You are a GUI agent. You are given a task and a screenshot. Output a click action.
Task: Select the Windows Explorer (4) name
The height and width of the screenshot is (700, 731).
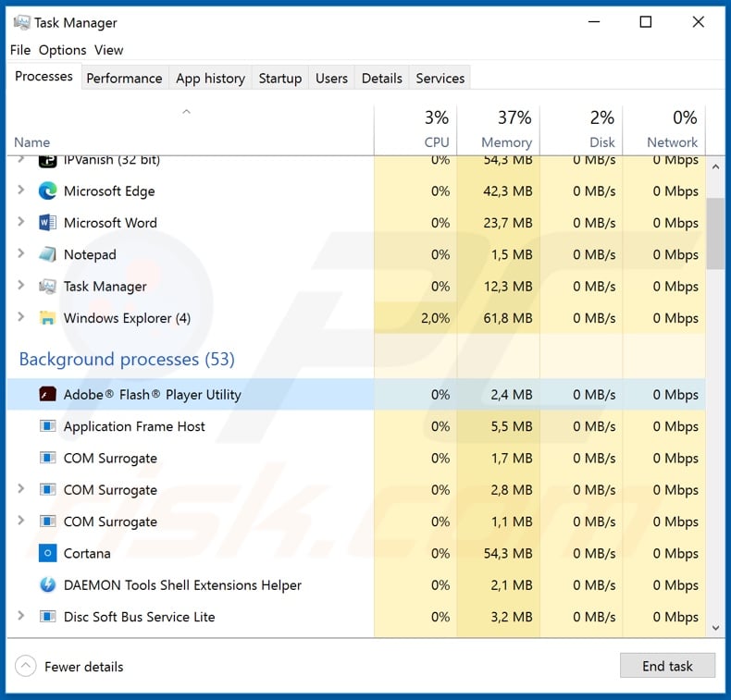coord(128,318)
